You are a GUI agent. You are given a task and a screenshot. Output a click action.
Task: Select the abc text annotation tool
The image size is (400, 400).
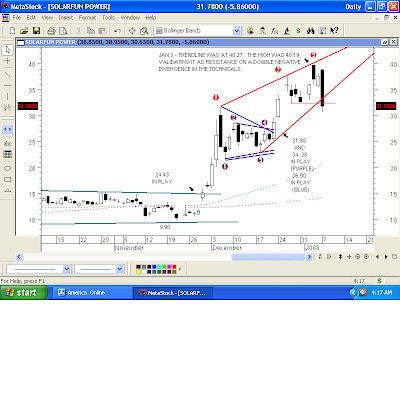8,143
